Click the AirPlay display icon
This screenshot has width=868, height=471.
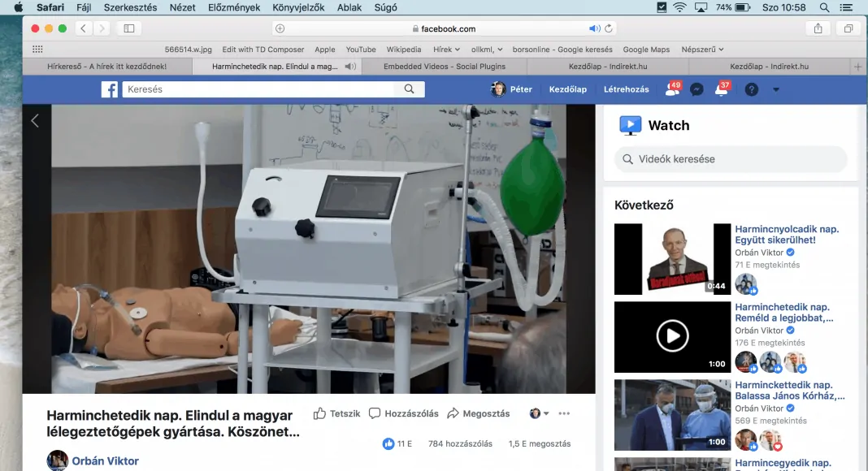[701, 7]
